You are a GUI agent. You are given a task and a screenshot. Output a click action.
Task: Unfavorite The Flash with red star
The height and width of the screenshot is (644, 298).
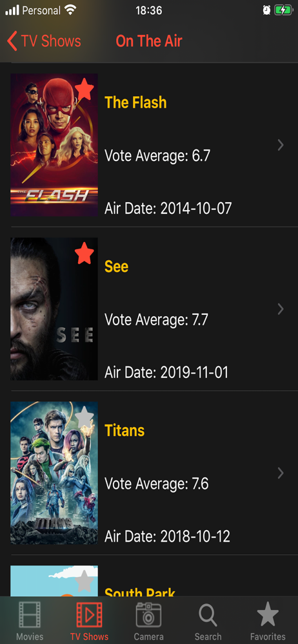point(84,88)
